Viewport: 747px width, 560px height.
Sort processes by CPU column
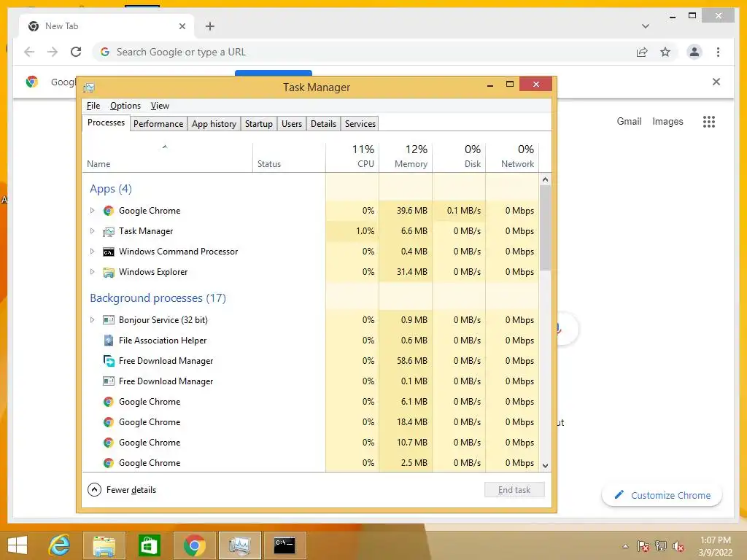tap(352, 157)
